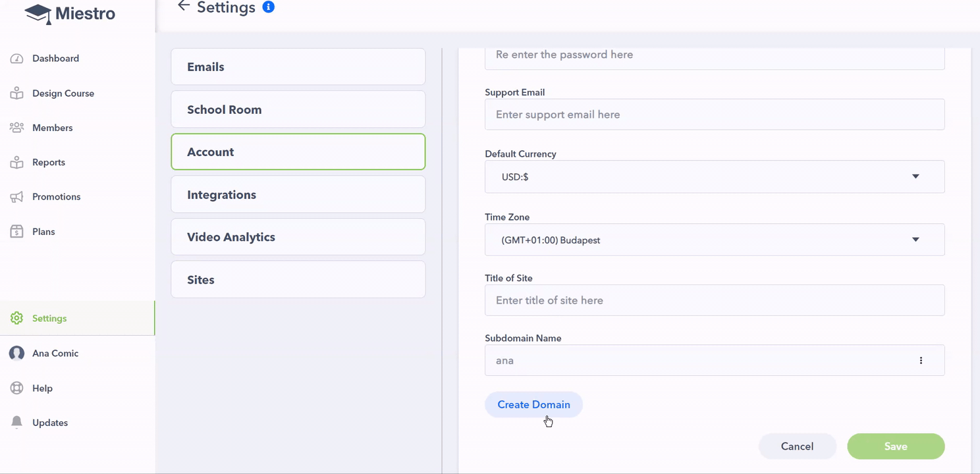This screenshot has height=474, width=980.
Task: Click the Plans dollar icon
Action: (x=16, y=232)
